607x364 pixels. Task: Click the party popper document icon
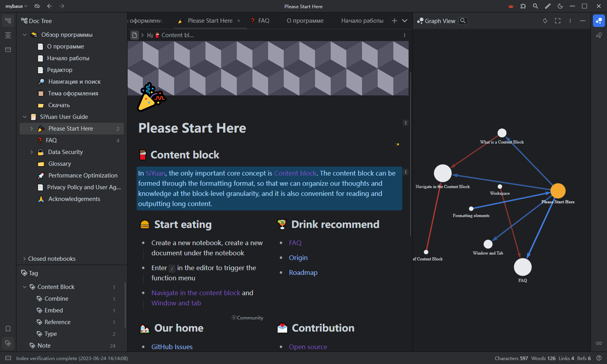[151, 97]
